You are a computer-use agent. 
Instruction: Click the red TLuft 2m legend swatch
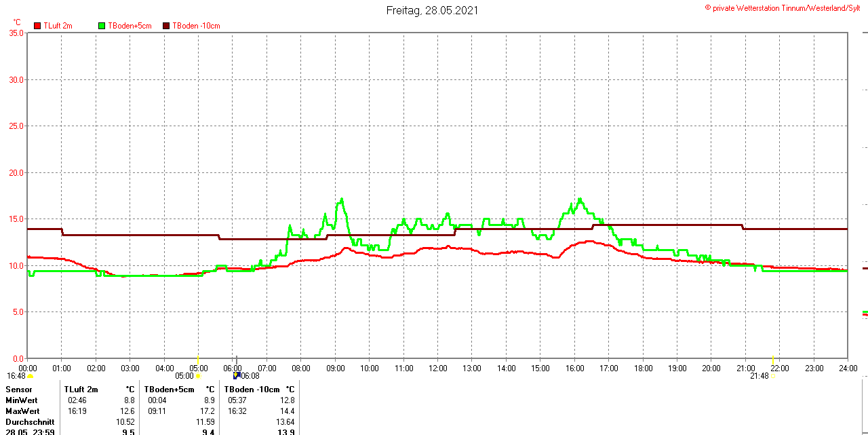(37, 26)
